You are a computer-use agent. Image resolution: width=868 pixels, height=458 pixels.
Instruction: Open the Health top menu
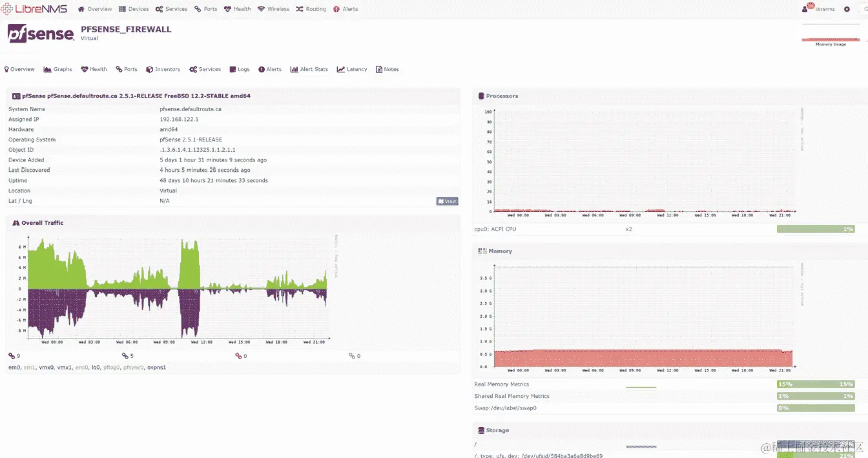tap(238, 9)
